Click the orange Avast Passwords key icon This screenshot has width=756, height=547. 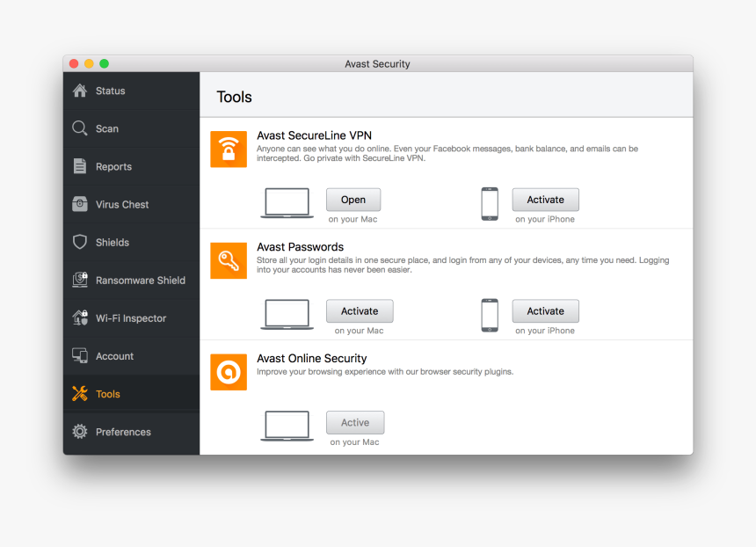[x=229, y=260]
